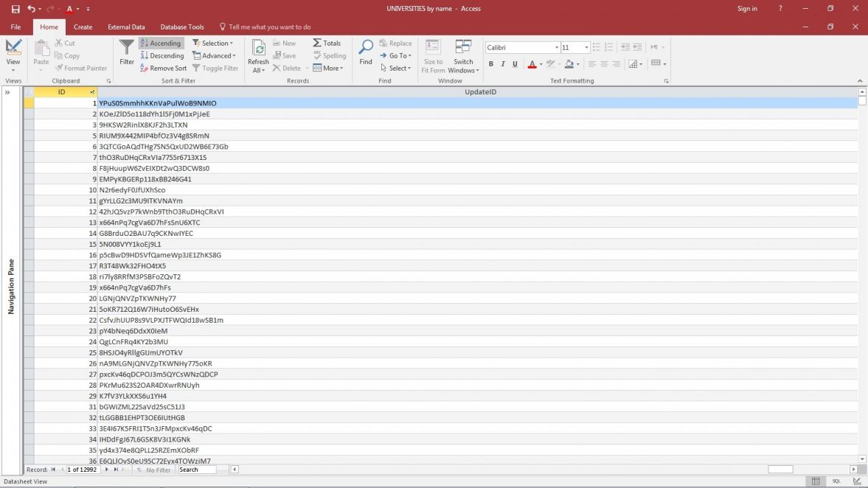The height and width of the screenshot is (488, 868).
Task: Apply the background fill color bucket
Action: pos(569,64)
